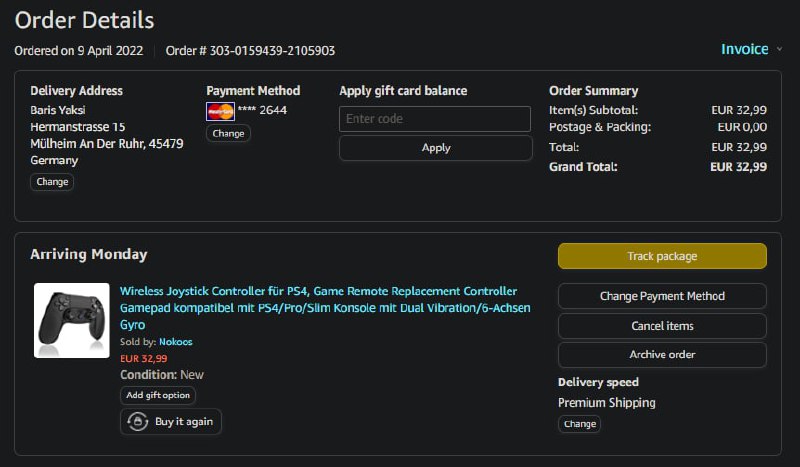
Task: Open the PS4 controller product thumbnail
Action: click(x=72, y=320)
